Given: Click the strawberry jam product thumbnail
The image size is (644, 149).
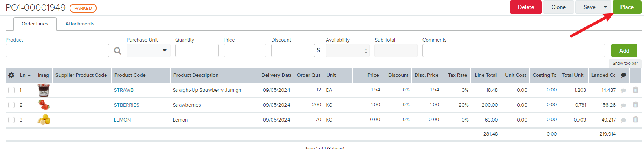Looking at the screenshot, I should click(x=44, y=90).
